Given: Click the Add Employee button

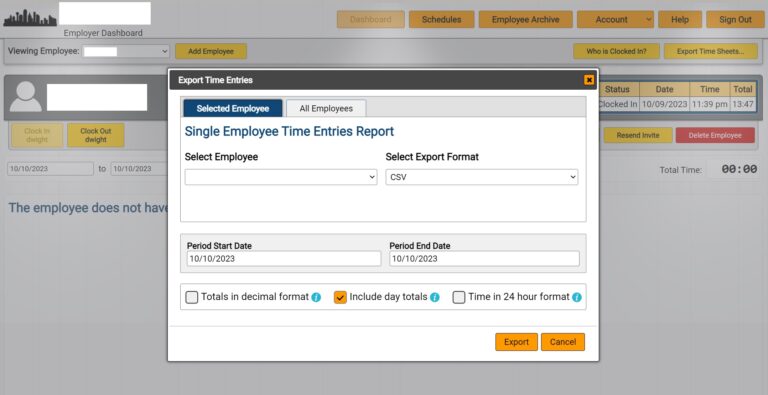Looking at the screenshot, I should pos(211,51).
